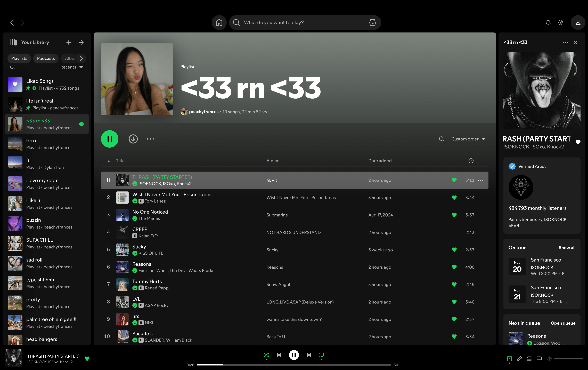This screenshot has height=370, width=588.
Task: Open the Friend Activity icon
Action: click(561, 22)
